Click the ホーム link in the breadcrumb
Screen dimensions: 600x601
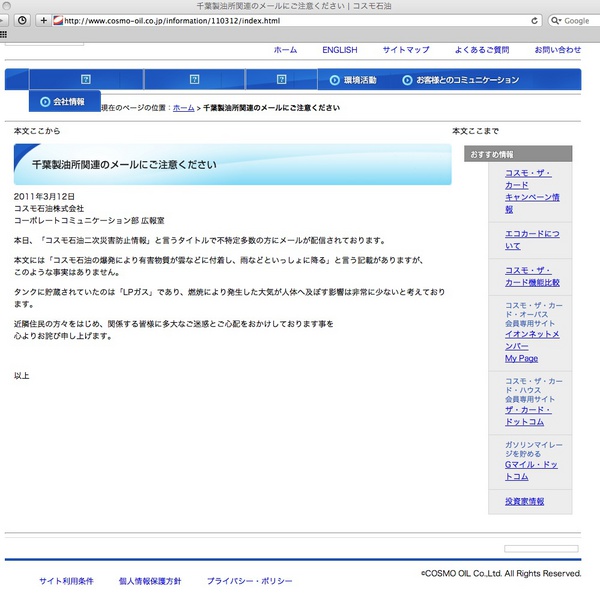click(183, 106)
